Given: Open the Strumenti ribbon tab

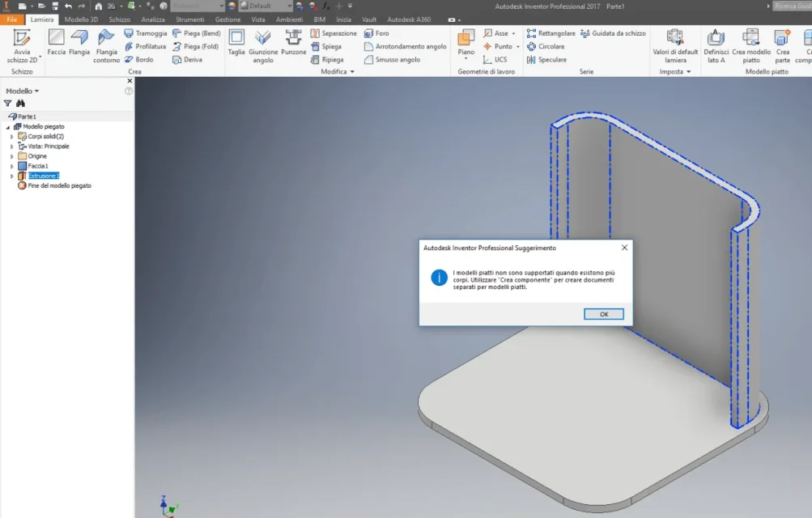Looking at the screenshot, I should click(189, 19).
